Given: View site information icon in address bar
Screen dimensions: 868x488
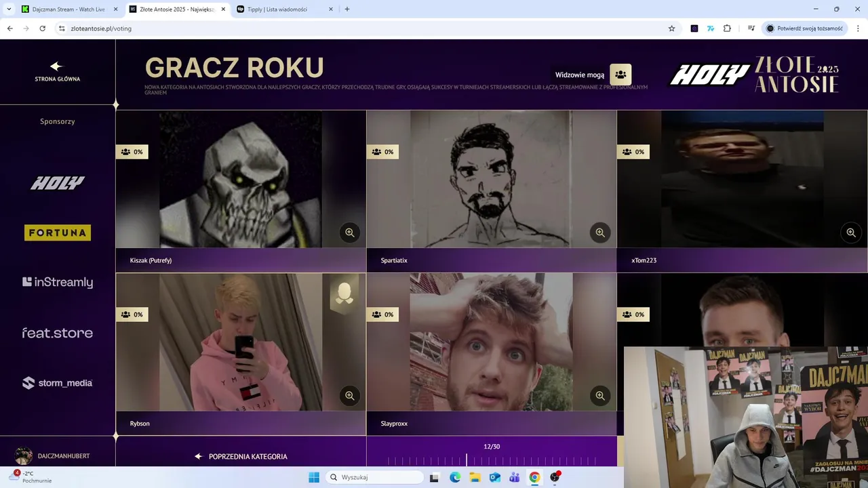Looking at the screenshot, I should 62,28.
